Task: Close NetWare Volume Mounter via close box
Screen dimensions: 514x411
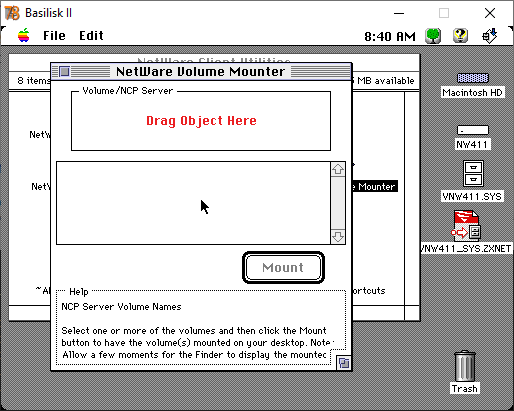Action: pyautogui.click(x=65, y=71)
